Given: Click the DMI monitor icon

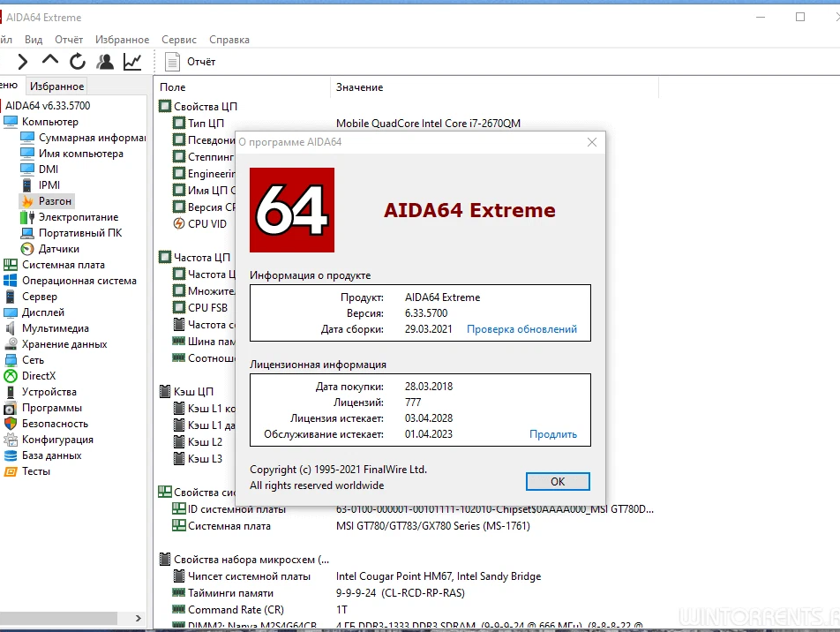Looking at the screenshot, I should click(x=27, y=169).
